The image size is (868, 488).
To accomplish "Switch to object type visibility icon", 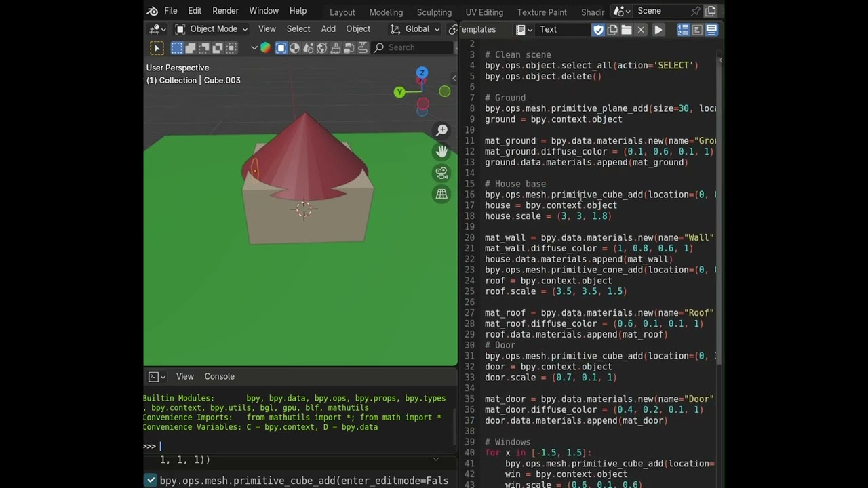I will coord(281,47).
